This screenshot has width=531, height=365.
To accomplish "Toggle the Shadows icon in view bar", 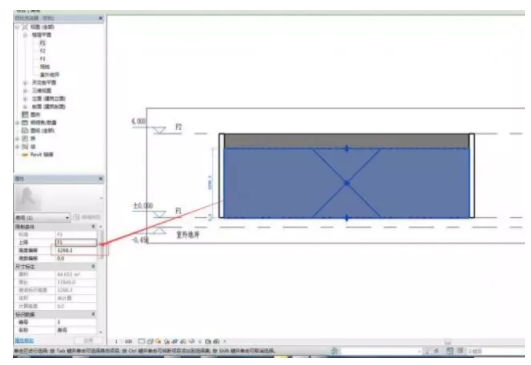I will (x=167, y=341).
